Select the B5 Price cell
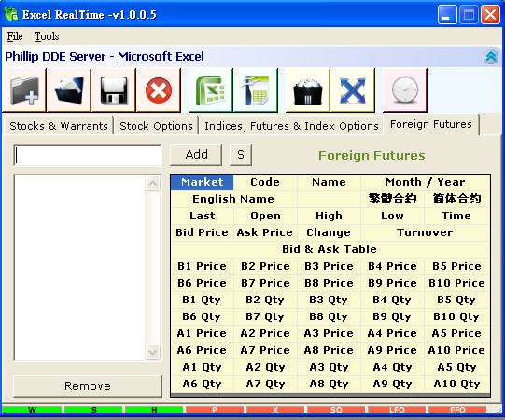505x420 pixels. click(x=456, y=266)
